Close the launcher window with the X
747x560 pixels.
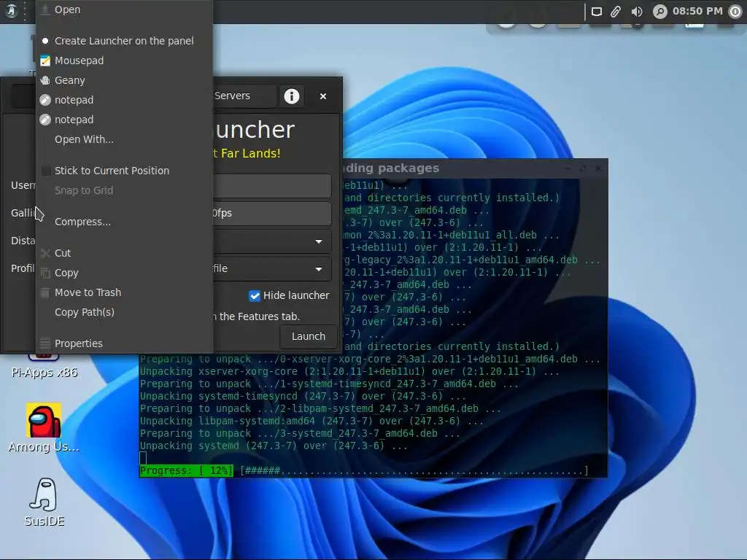(323, 96)
